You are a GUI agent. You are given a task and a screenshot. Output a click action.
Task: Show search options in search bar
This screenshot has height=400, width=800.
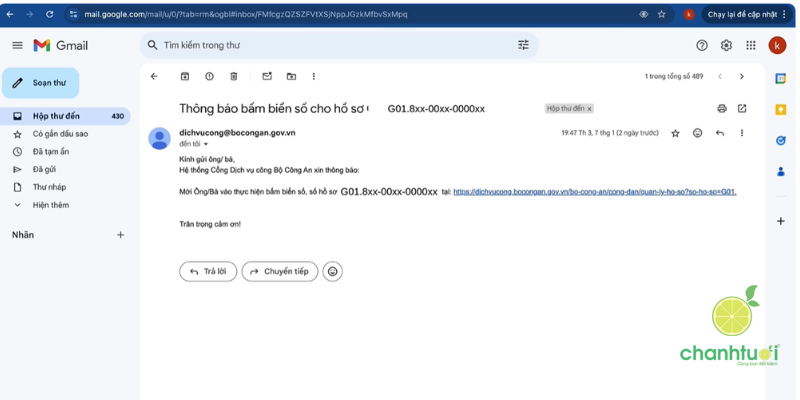click(x=523, y=45)
